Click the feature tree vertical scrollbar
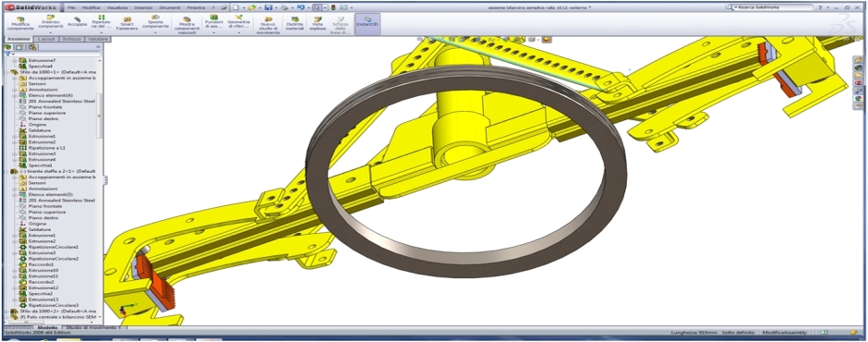 pos(99,116)
